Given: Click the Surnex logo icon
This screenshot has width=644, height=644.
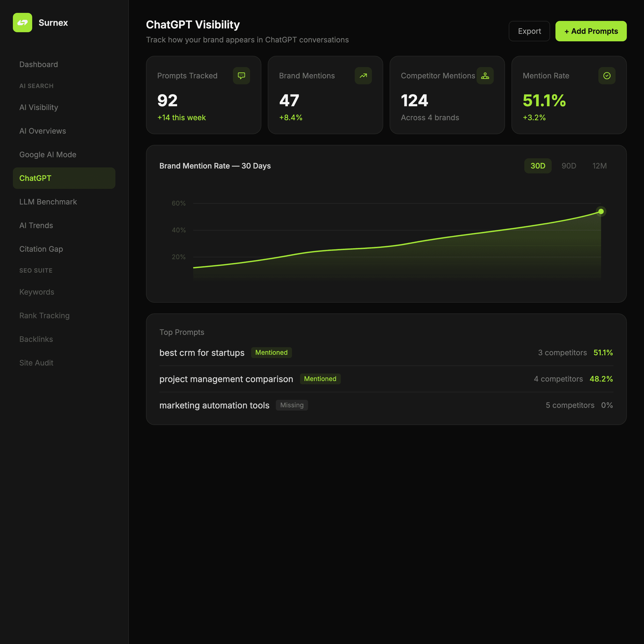Looking at the screenshot, I should tap(22, 23).
